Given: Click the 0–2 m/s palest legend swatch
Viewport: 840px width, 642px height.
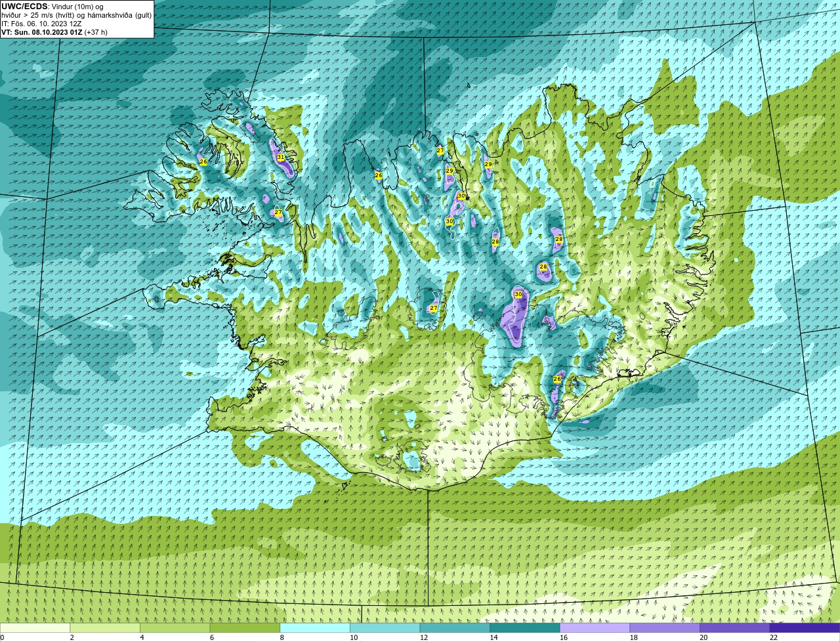Looking at the screenshot, I should (x=35, y=628).
